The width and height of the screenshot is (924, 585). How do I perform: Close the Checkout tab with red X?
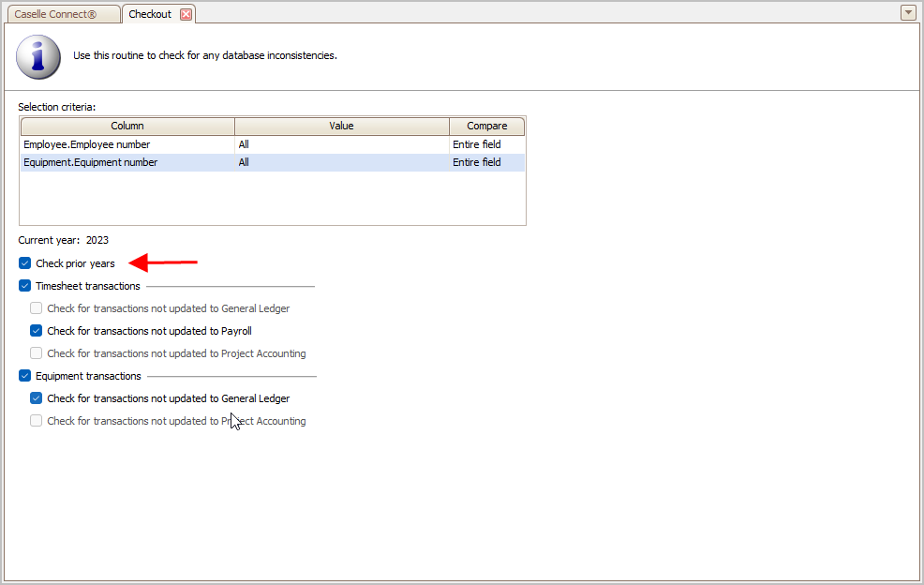click(186, 14)
